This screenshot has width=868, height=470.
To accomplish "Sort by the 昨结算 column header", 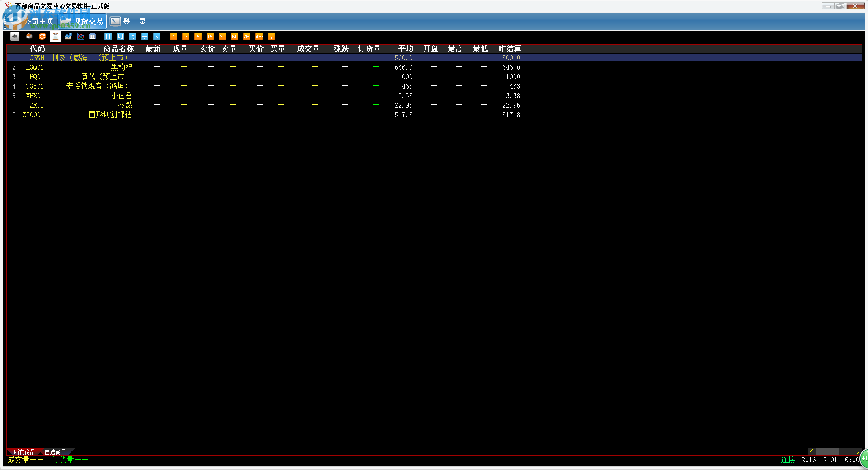I will pyautogui.click(x=510, y=49).
